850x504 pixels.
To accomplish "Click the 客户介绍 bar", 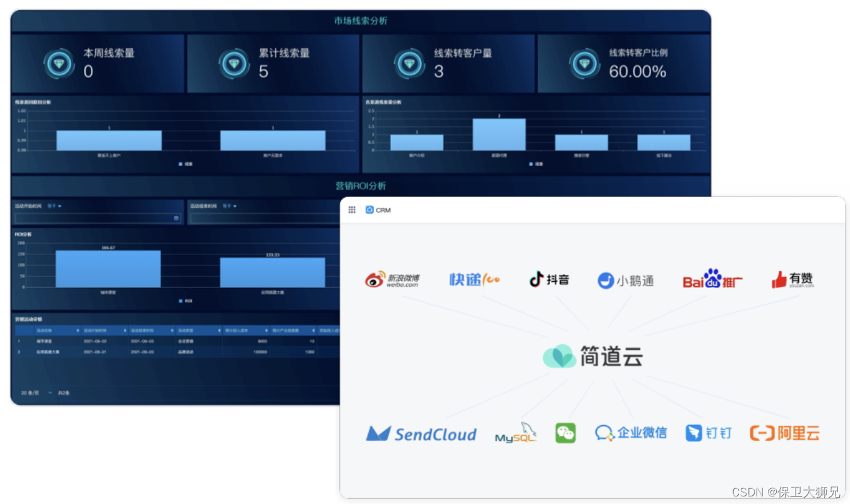I will click(x=417, y=143).
